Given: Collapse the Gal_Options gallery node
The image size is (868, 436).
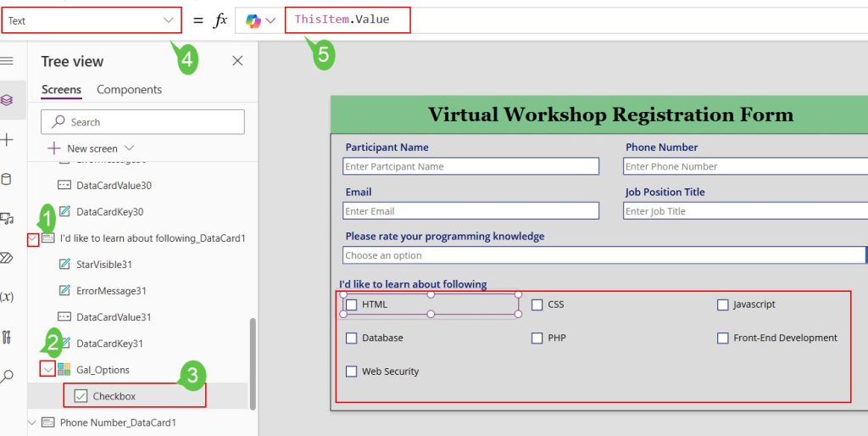Looking at the screenshot, I should coord(48,370).
